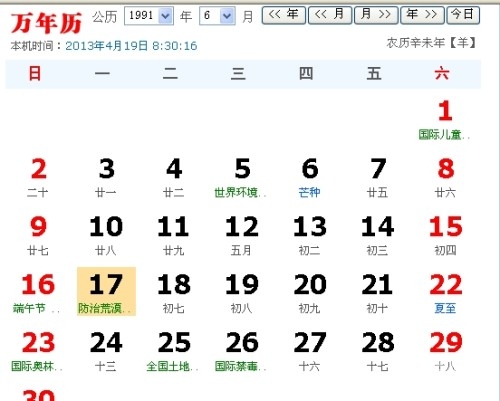
Task: Select date 28 with lunar 十七
Action: (x=378, y=352)
